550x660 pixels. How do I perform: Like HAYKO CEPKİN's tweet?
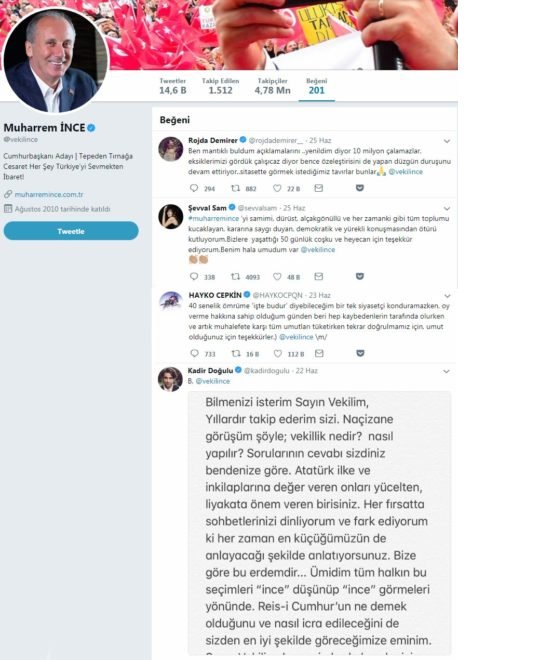point(278,354)
